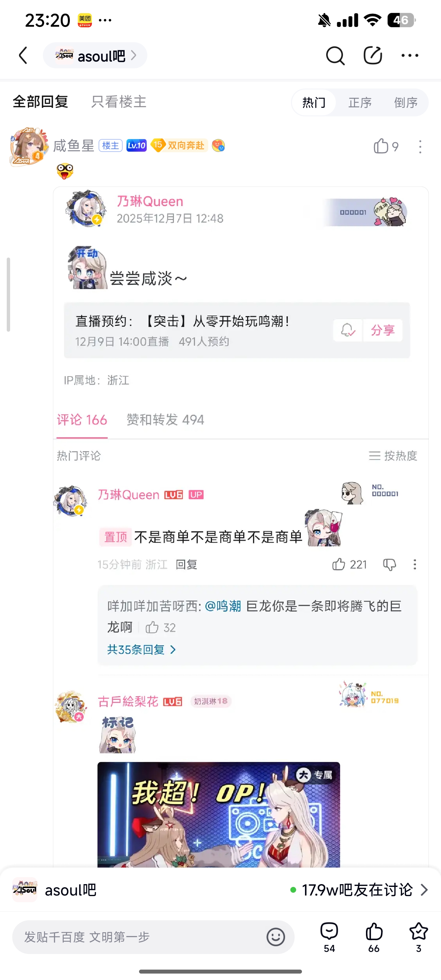
Task: Switch sorting to 正序
Action: pos(360,102)
